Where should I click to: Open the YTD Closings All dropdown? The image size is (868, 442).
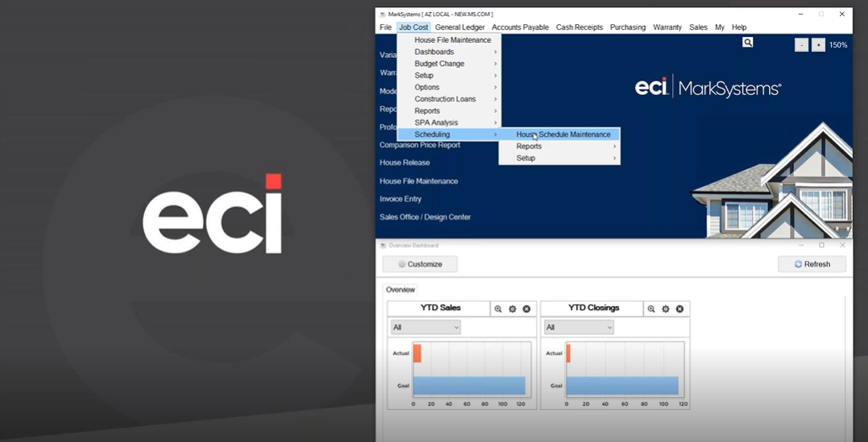(x=579, y=328)
